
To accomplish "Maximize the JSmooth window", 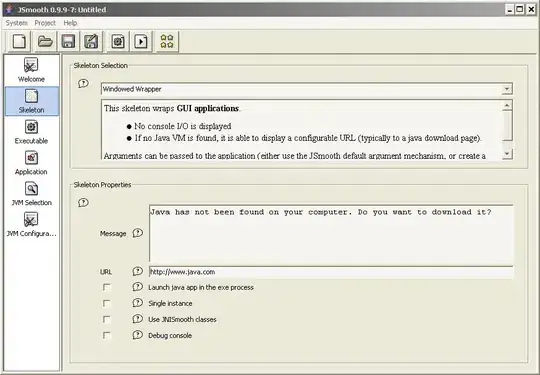I will (x=520, y=10).
